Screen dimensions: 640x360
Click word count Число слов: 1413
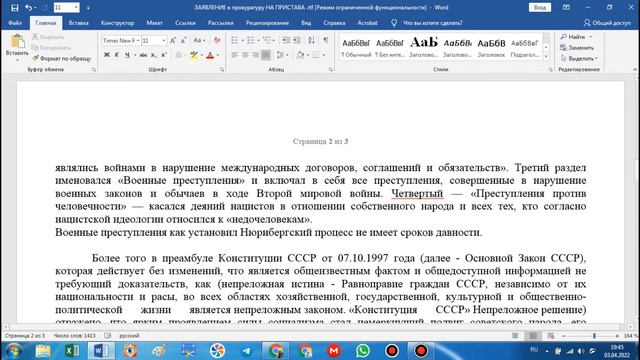[x=75, y=336]
